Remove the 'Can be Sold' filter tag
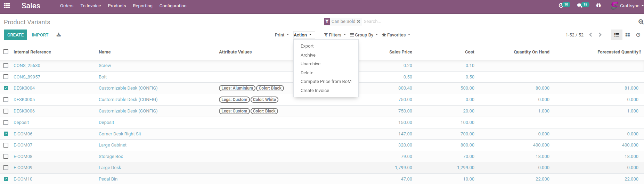 [x=359, y=22]
